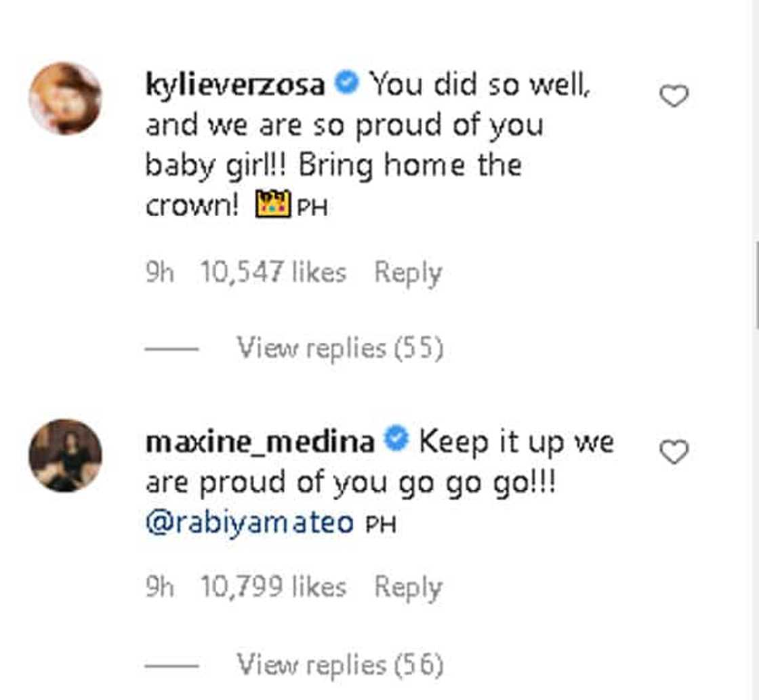Open kylieverzosa's profile picture
The image size is (759, 700).
coord(65,98)
